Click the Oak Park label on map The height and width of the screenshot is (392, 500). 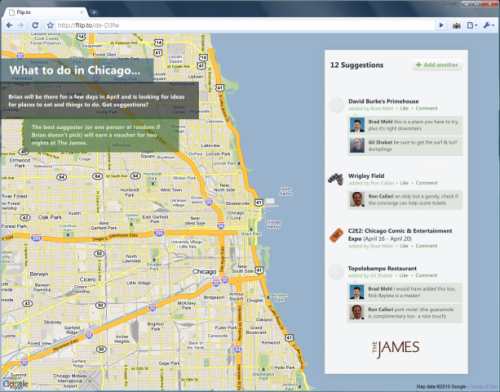(x=50, y=217)
